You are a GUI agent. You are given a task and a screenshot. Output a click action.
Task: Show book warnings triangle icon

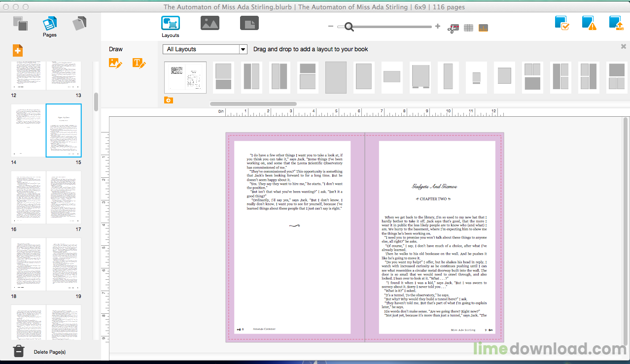click(589, 23)
